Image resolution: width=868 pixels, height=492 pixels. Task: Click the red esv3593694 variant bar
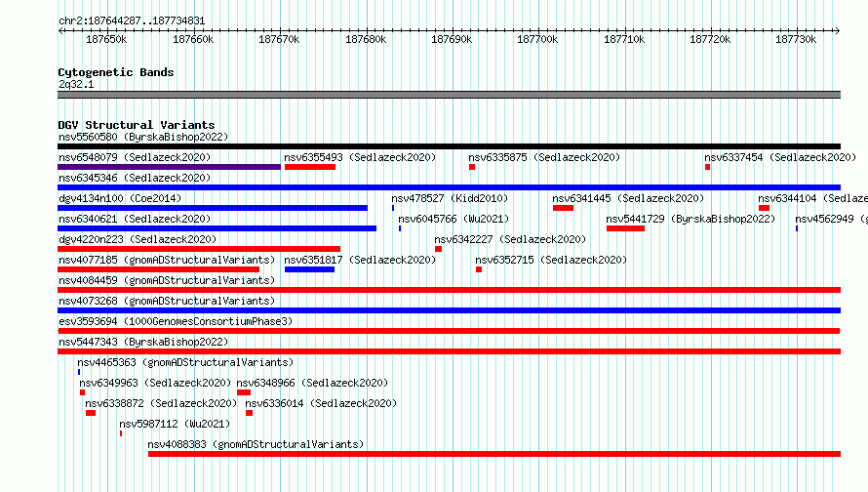pyautogui.click(x=449, y=331)
